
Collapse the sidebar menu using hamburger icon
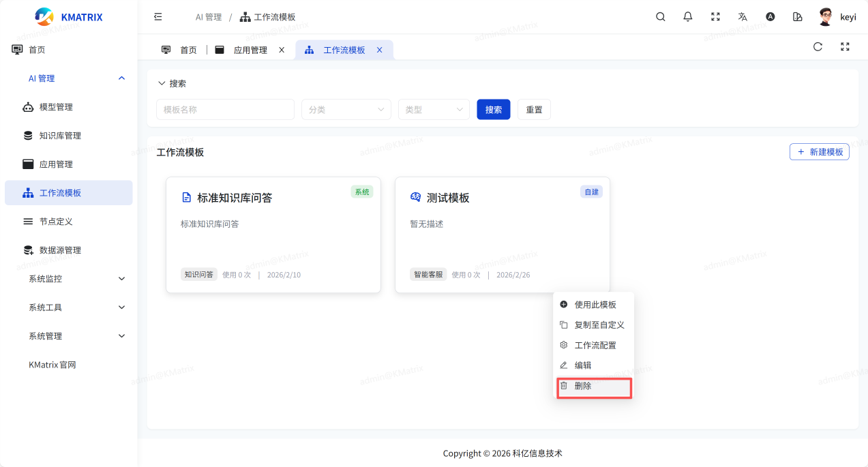158,17
